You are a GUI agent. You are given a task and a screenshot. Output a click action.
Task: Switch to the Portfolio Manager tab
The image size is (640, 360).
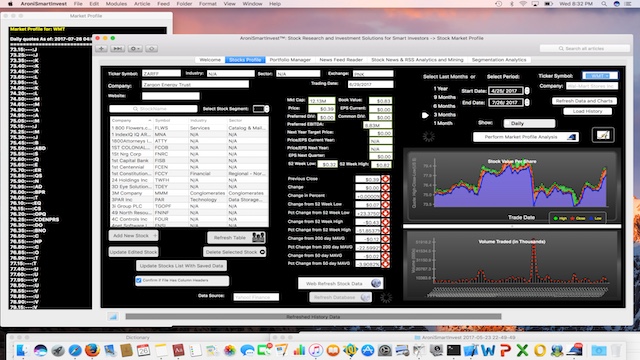pyautogui.click(x=290, y=60)
